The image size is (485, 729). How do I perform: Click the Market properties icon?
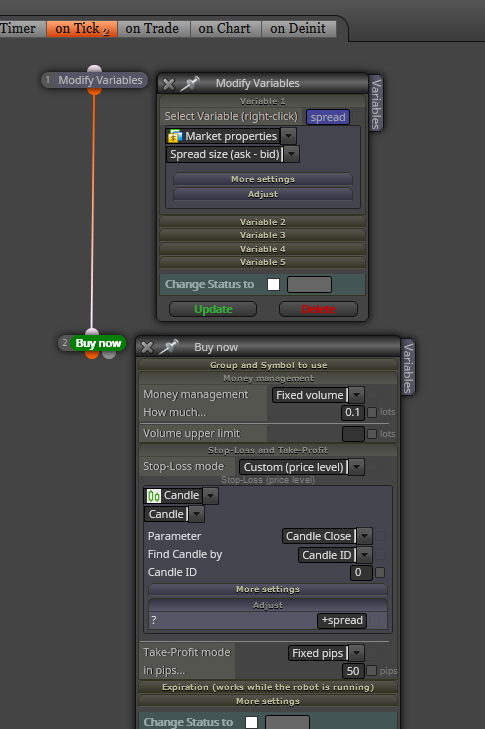point(175,136)
